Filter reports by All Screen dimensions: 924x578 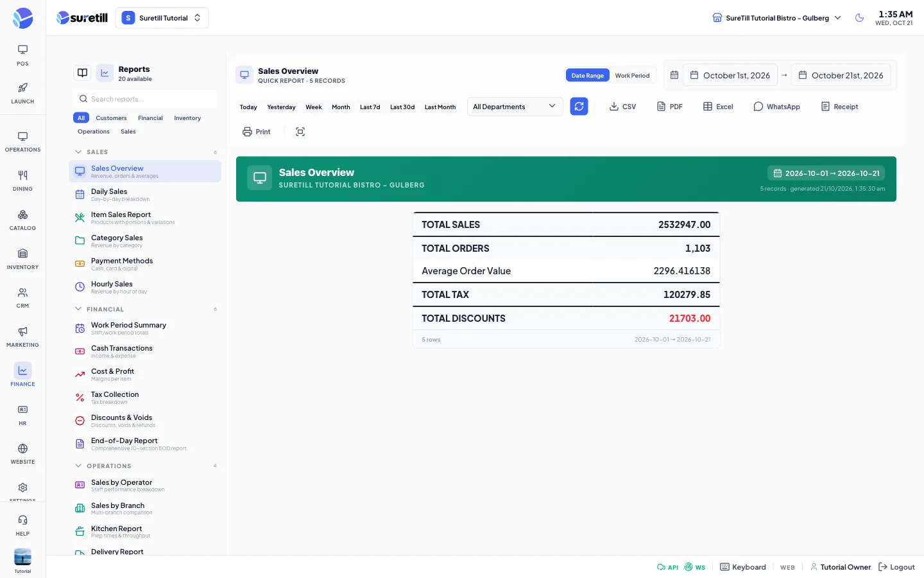pos(81,118)
